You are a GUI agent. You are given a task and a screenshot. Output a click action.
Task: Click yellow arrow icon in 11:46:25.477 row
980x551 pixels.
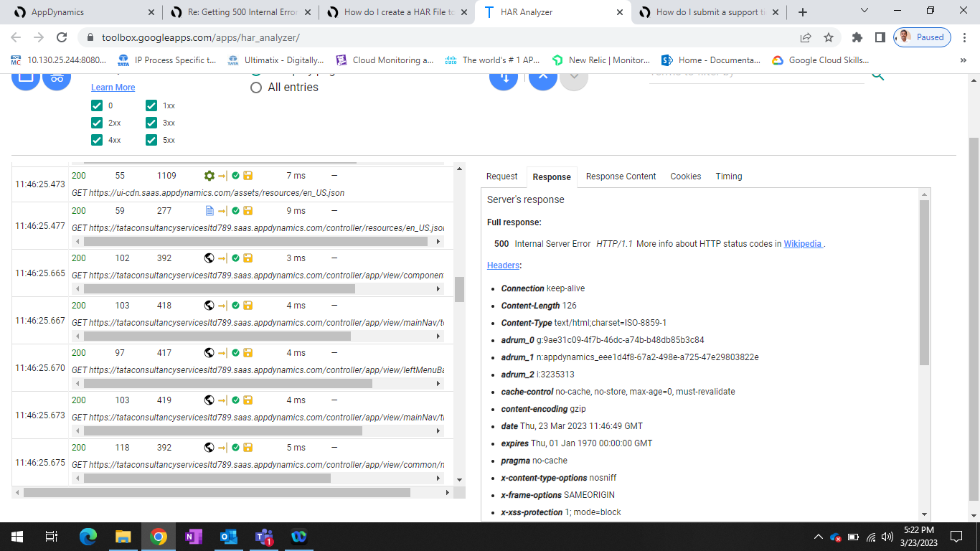[223, 211]
